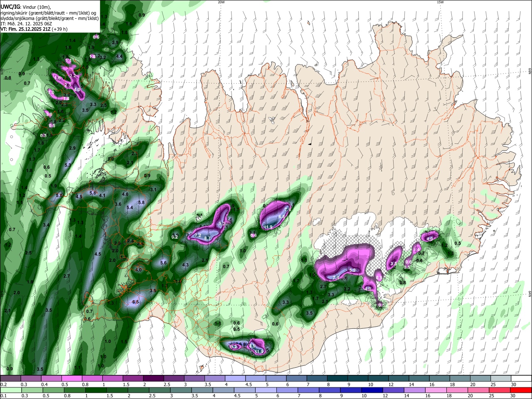Click the '15W' longitude label
Viewport: 532px width, 399px height.
click(x=440, y=2)
